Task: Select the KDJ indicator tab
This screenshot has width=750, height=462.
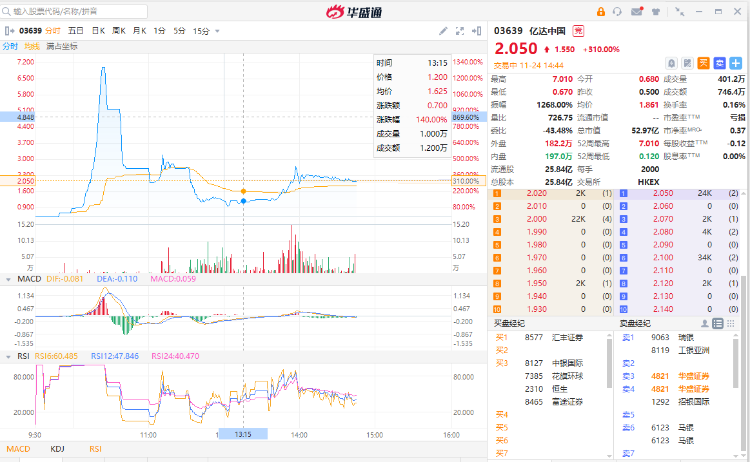Action: 57,449
